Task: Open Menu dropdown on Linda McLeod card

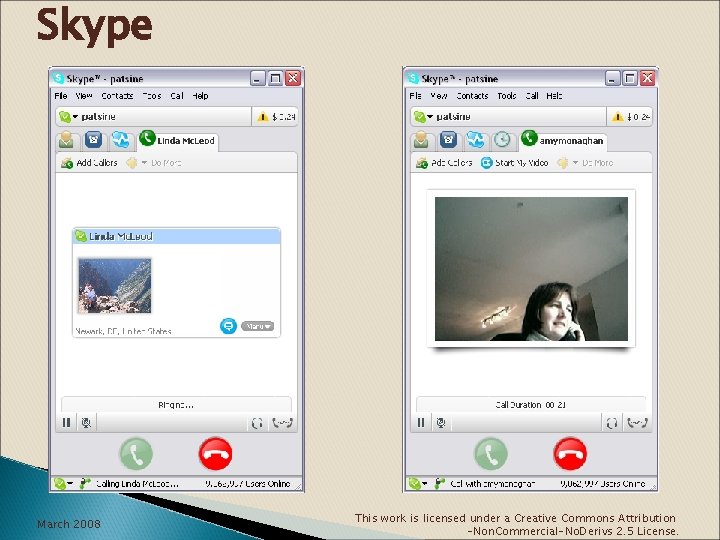Action: coord(257,326)
